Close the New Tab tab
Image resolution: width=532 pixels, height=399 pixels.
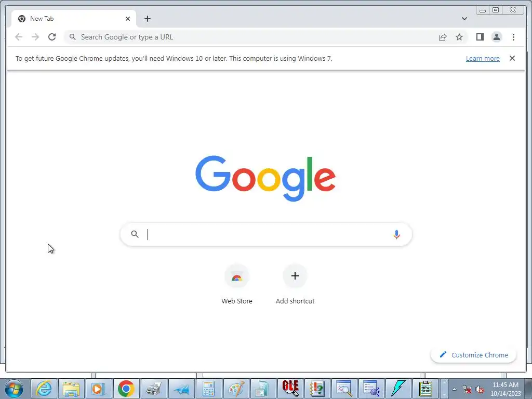click(x=128, y=19)
